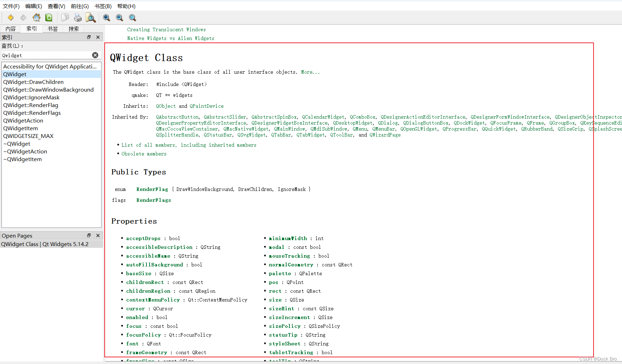Open the QMainWindow link

pos(289,129)
